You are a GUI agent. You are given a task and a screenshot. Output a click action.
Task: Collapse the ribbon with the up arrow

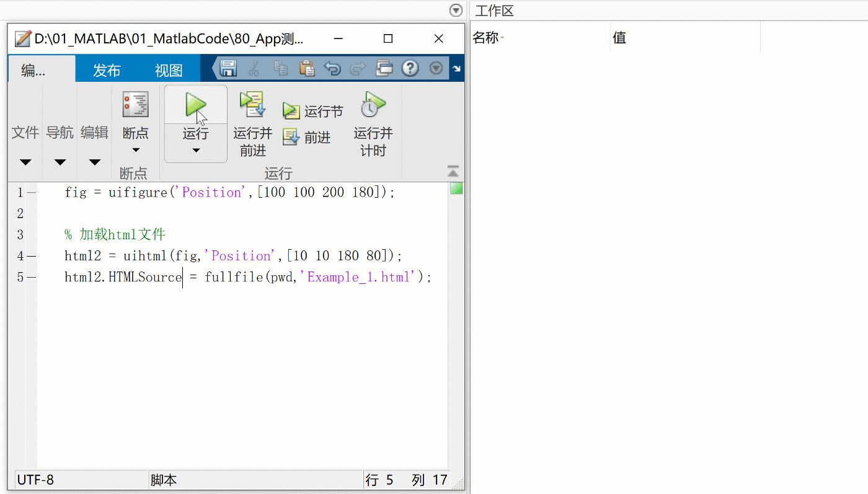click(452, 171)
